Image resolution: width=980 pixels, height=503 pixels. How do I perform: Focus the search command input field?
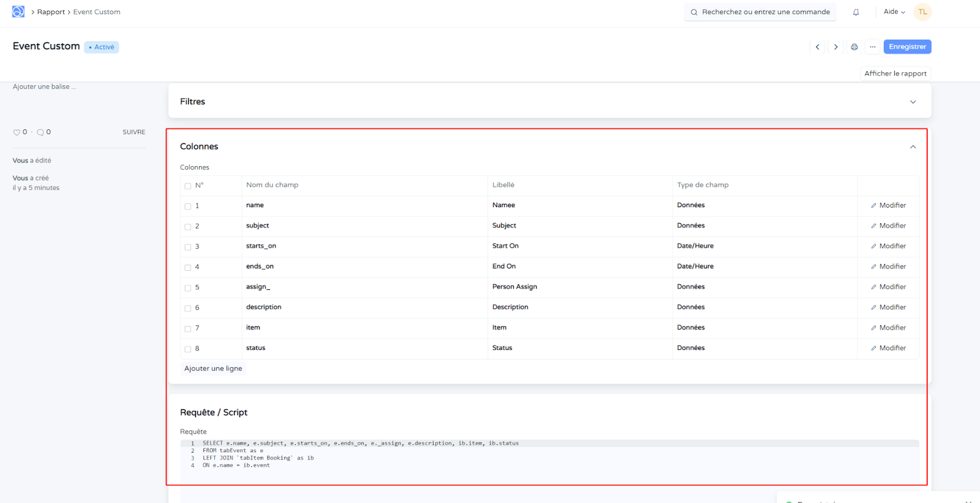[x=765, y=12]
